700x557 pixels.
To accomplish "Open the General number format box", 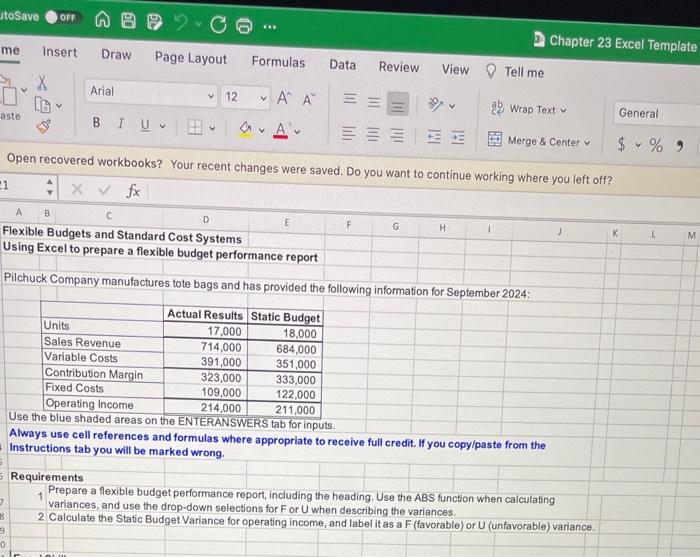I will (656, 114).
